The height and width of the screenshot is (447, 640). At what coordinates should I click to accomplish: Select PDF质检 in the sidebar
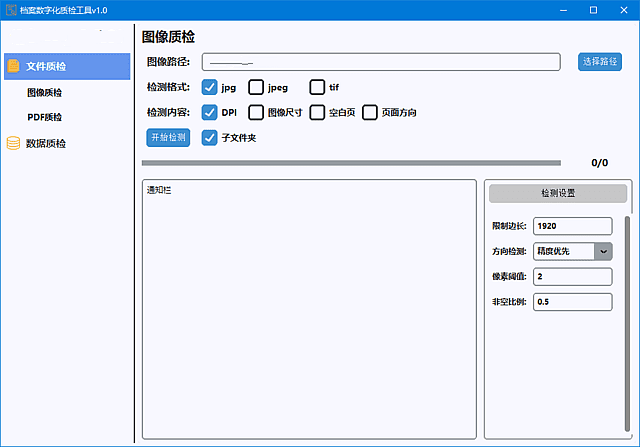[44, 118]
